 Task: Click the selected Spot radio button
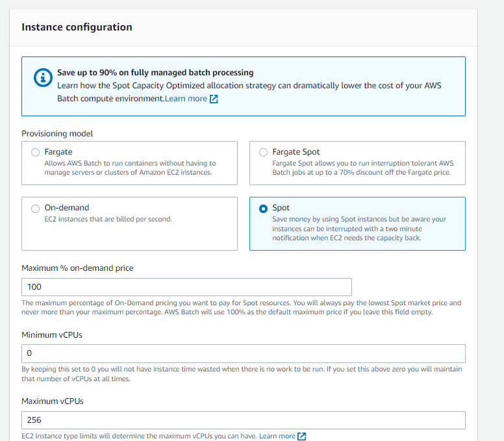263,208
